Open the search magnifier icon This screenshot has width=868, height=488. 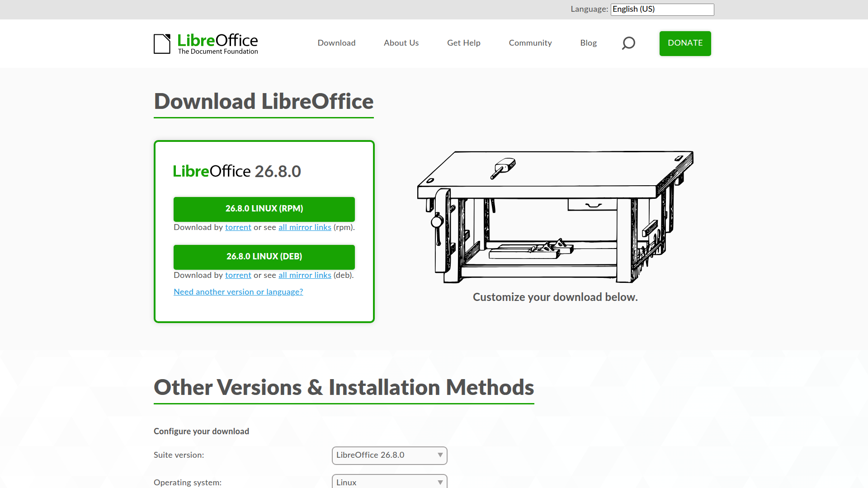click(x=628, y=43)
